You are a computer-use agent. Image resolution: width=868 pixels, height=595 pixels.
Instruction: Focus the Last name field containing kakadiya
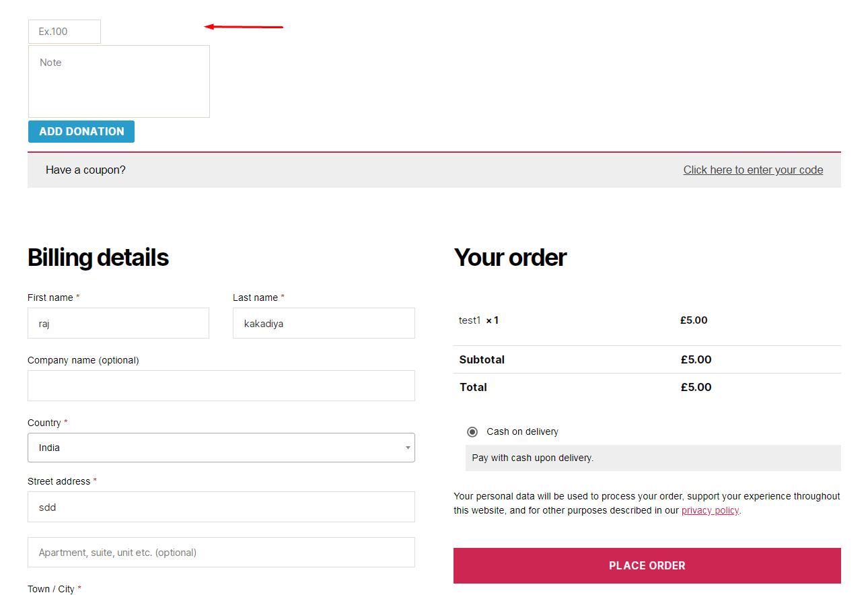point(324,323)
